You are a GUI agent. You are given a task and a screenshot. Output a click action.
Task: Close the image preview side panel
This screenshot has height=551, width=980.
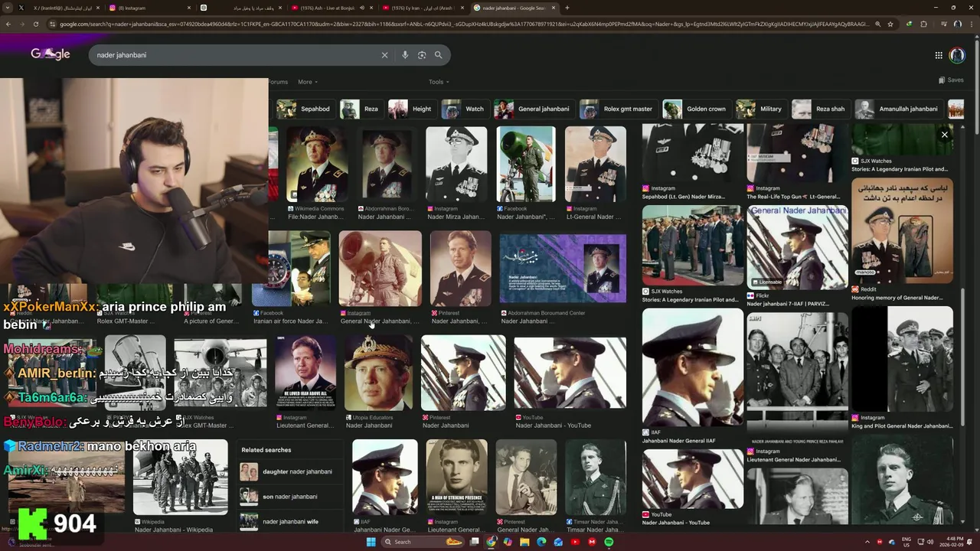(944, 135)
